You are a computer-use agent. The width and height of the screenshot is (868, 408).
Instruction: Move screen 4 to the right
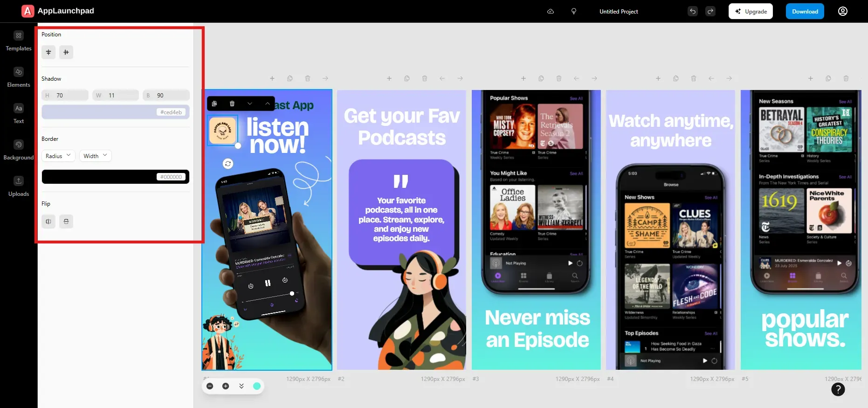point(729,78)
